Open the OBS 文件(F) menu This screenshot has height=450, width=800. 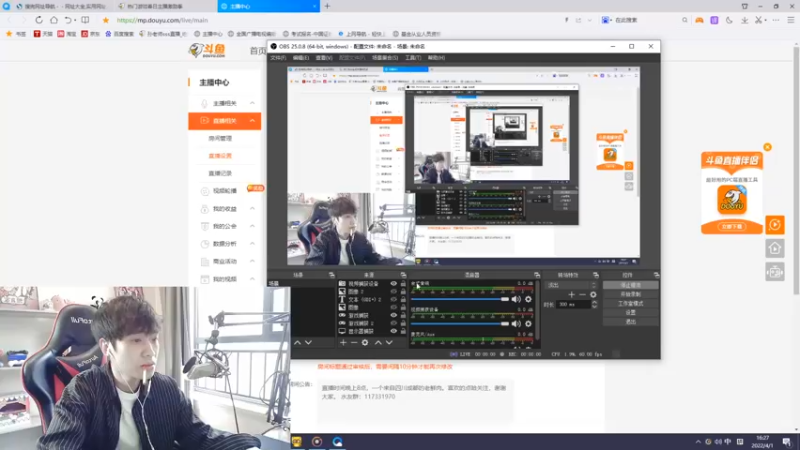(278, 58)
